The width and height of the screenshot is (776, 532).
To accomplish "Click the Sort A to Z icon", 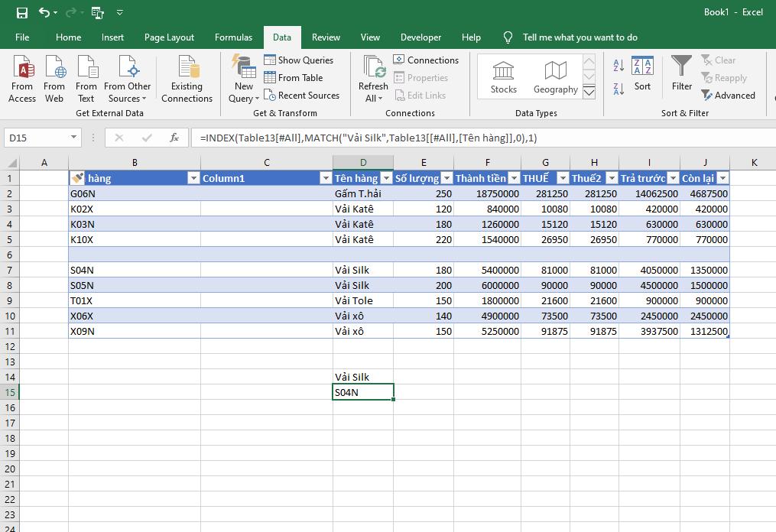I will click(618, 66).
